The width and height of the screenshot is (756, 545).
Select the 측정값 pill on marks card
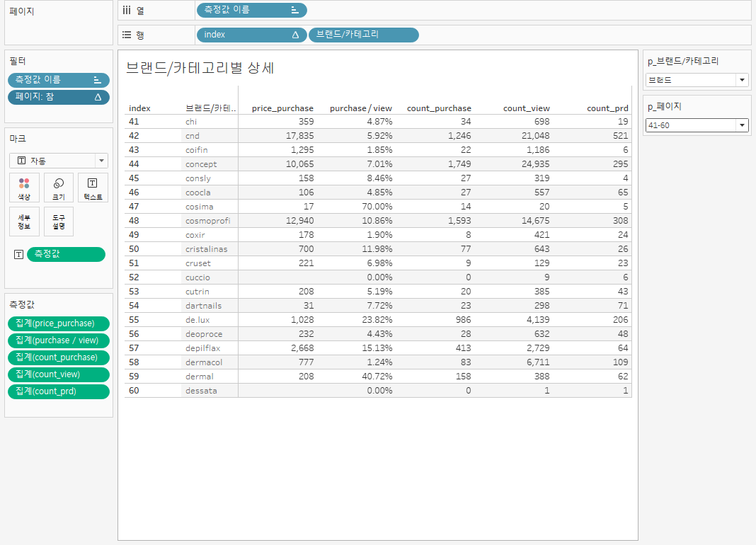click(66, 254)
